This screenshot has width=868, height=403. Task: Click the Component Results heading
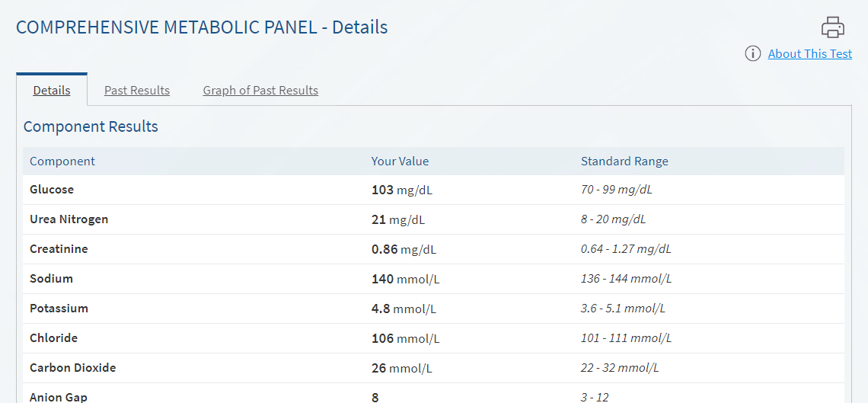[x=91, y=126]
